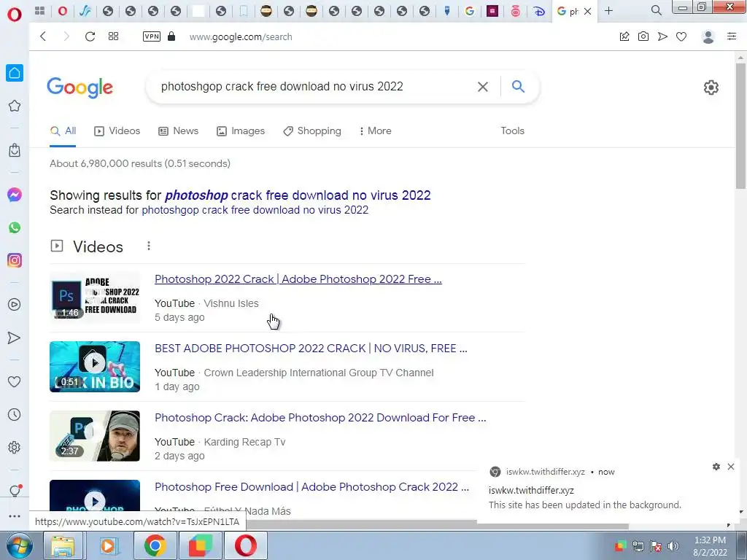Launch Chrome from the taskbar
The height and width of the screenshot is (560, 747).
coord(155,545)
